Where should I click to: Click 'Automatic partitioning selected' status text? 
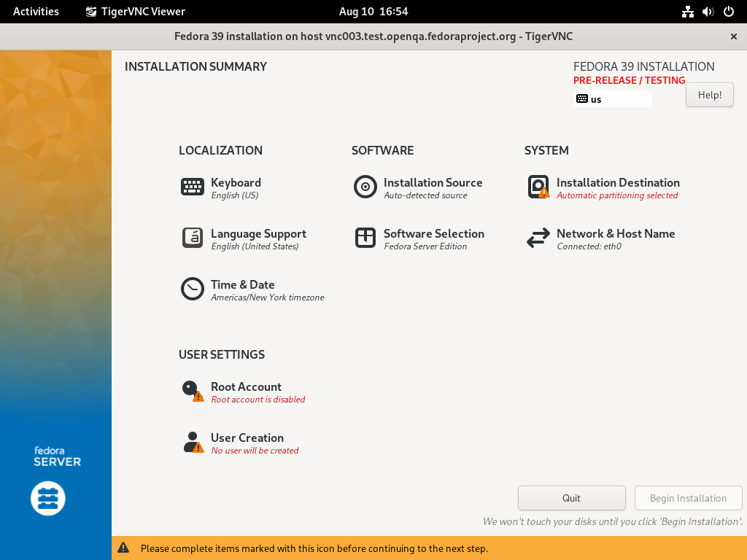(617, 195)
